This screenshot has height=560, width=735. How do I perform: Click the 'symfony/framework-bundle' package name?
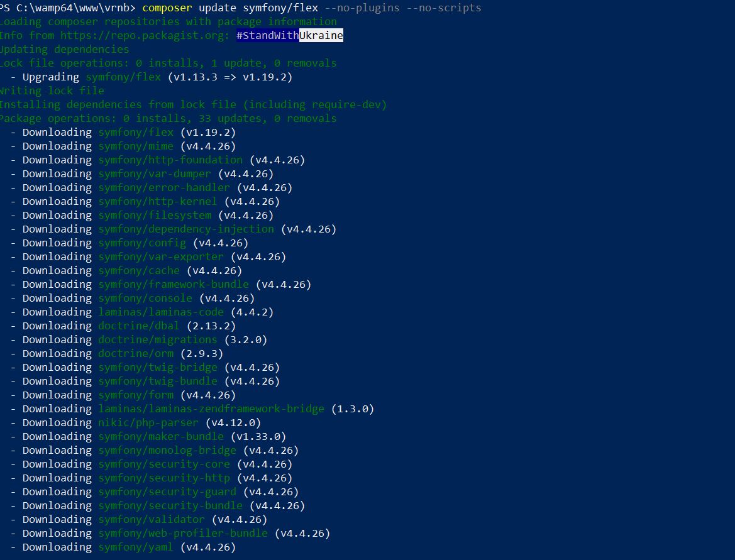point(174,285)
